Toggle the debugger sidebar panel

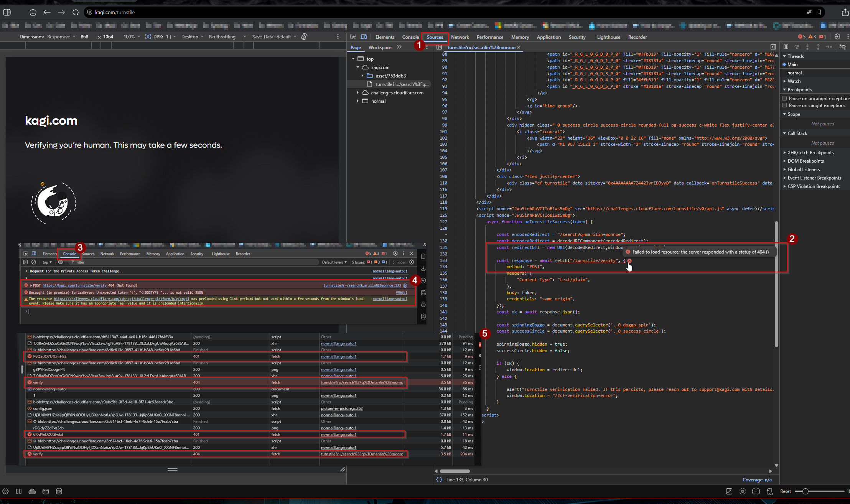tap(773, 47)
